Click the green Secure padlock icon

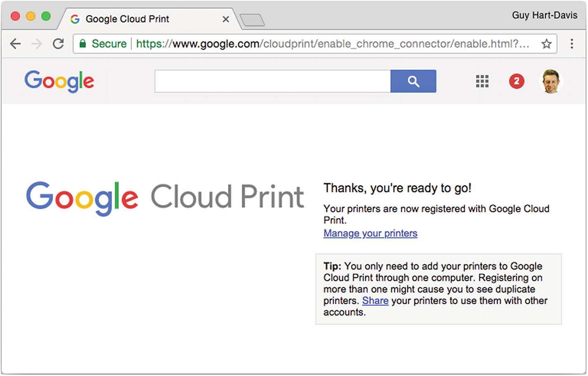click(83, 44)
